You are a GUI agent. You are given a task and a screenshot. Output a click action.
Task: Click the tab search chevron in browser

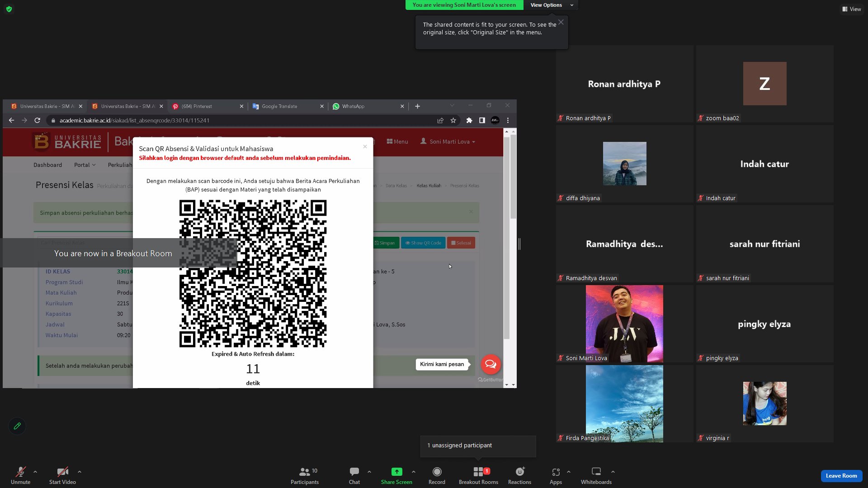click(x=452, y=106)
